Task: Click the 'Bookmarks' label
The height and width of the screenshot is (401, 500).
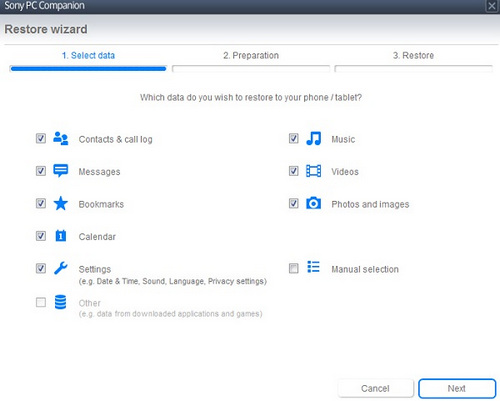Action: tap(101, 204)
